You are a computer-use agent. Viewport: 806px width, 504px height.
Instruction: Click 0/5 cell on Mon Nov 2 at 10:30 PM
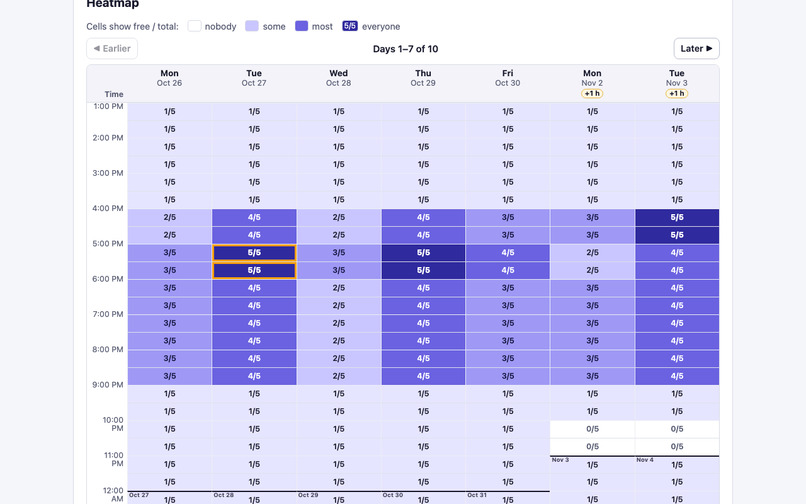point(592,446)
